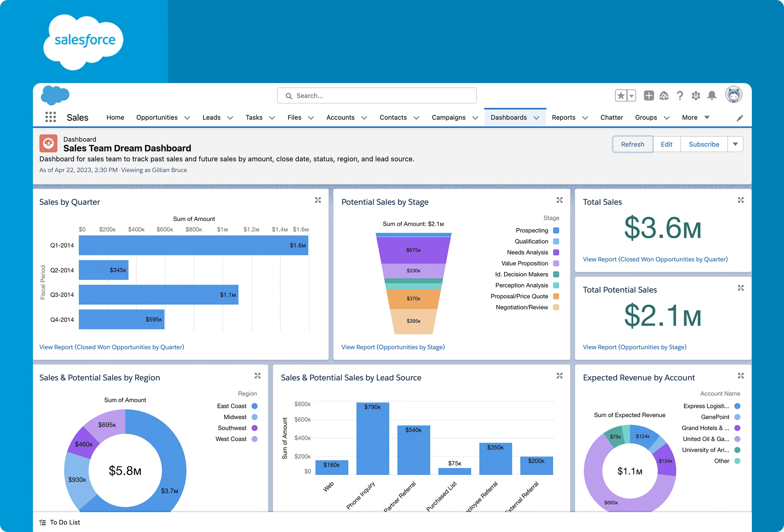The width and height of the screenshot is (784, 532).
Task: Click the To Do List icon
Action: (43, 522)
